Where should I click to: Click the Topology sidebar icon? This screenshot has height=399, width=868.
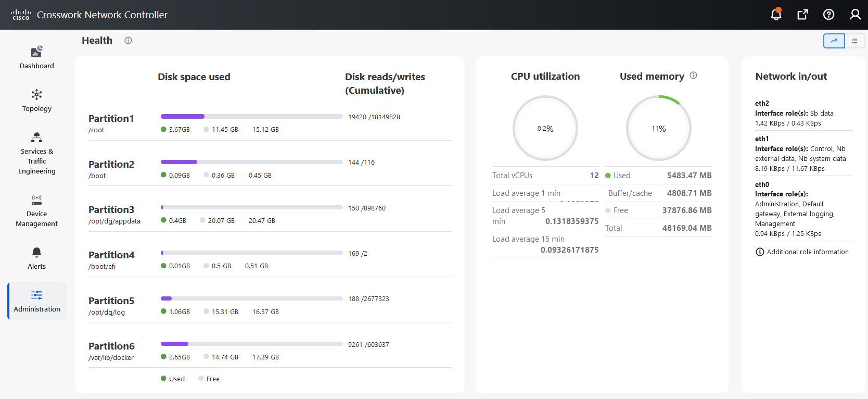36,94
